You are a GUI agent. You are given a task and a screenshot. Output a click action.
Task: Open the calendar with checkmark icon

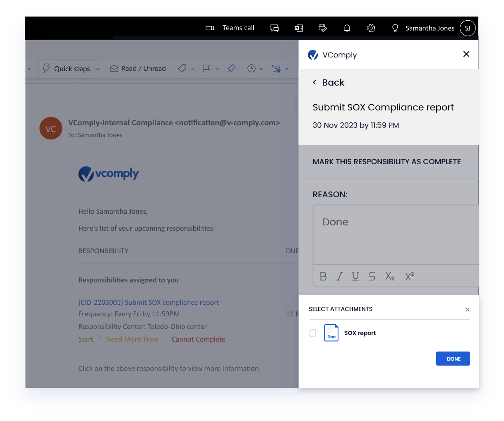tap(323, 28)
